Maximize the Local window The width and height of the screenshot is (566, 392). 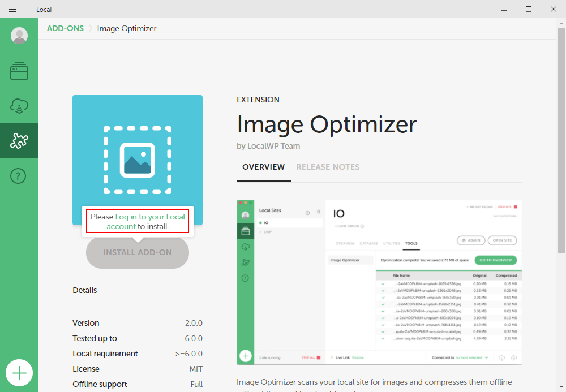529,10
